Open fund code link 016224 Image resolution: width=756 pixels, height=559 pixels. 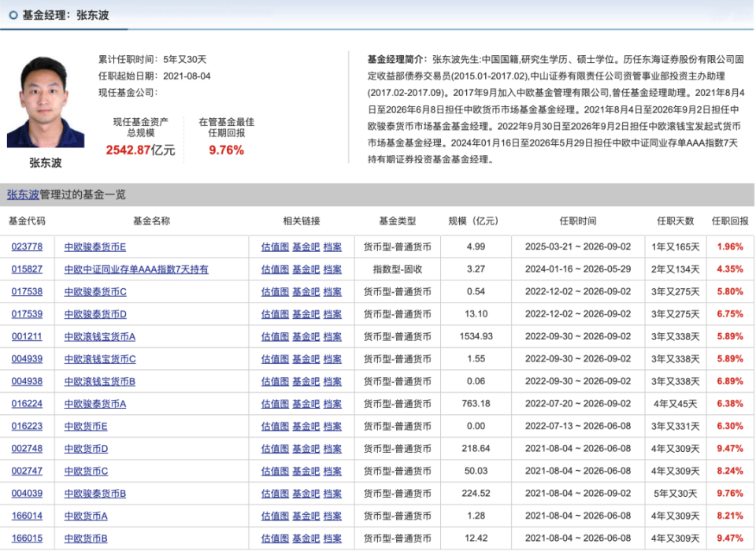[x=27, y=404]
